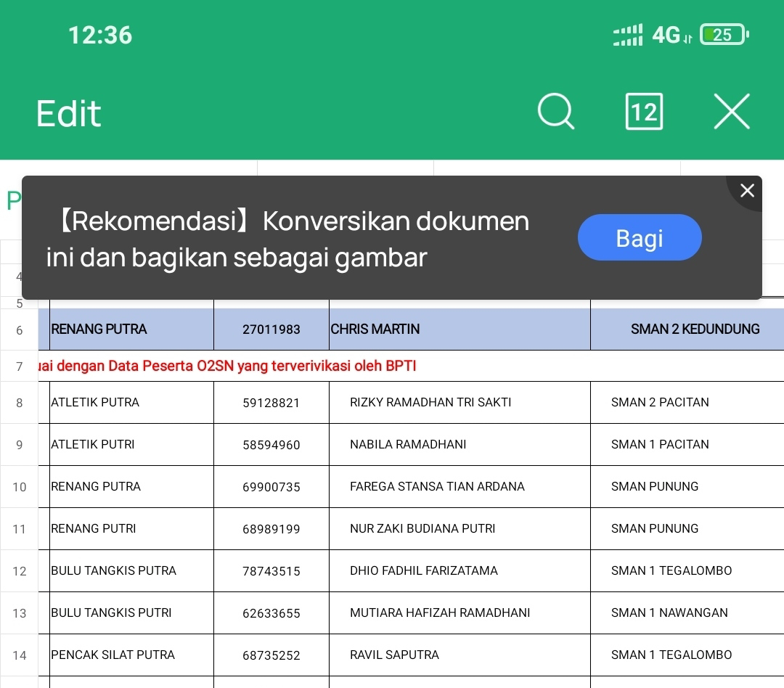This screenshot has height=688, width=784.
Task: Tap the search magnifier icon
Action: click(556, 112)
